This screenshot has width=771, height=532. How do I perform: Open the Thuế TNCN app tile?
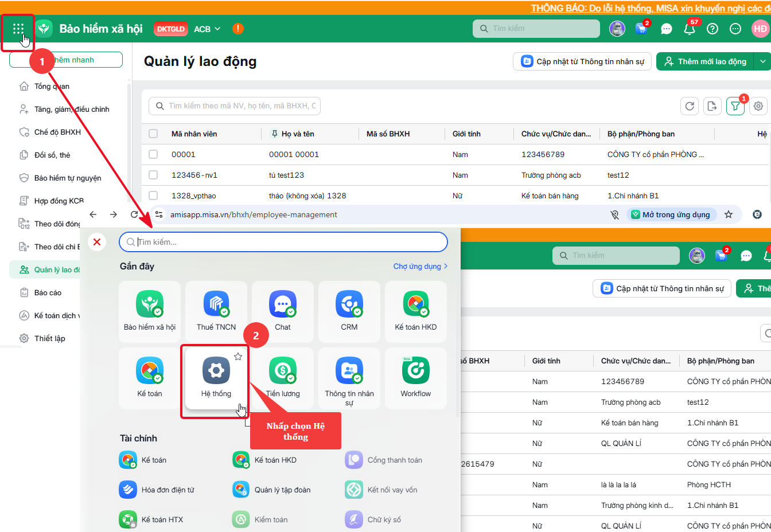coord(216,312)
